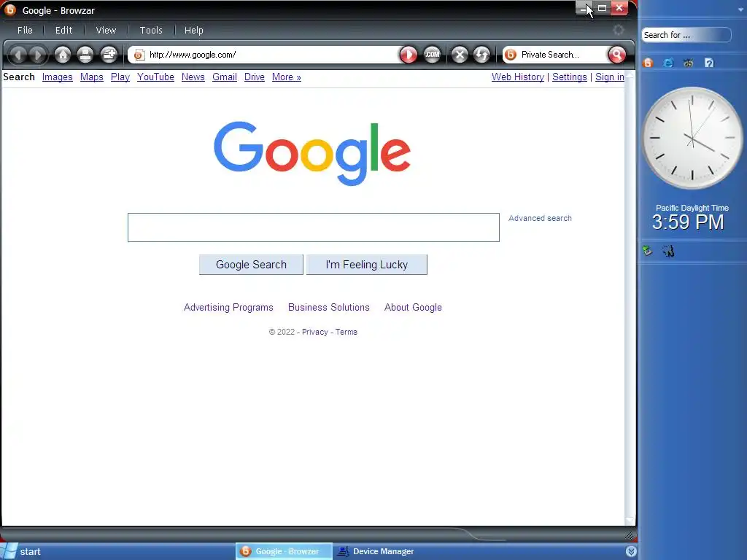747x560 pixels.
Task: Open the raccoon face sidebar shortcut
Action: [x=689, y=63]
